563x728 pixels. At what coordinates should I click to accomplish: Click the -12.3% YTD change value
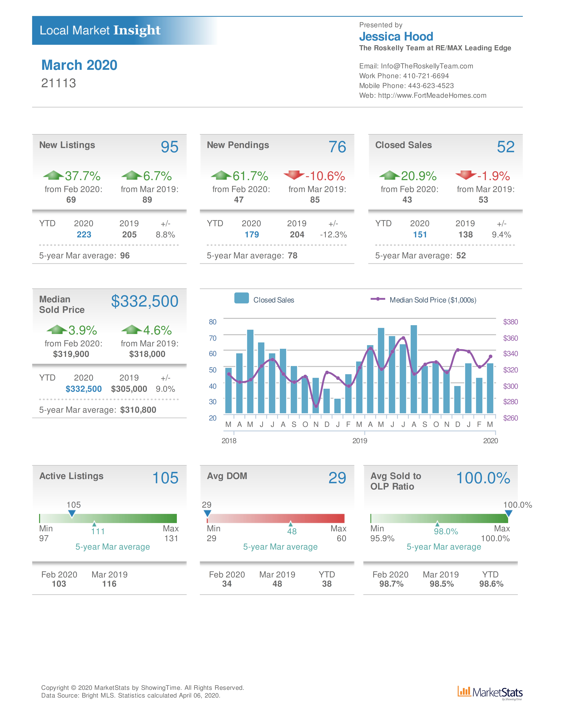(333, 235)
